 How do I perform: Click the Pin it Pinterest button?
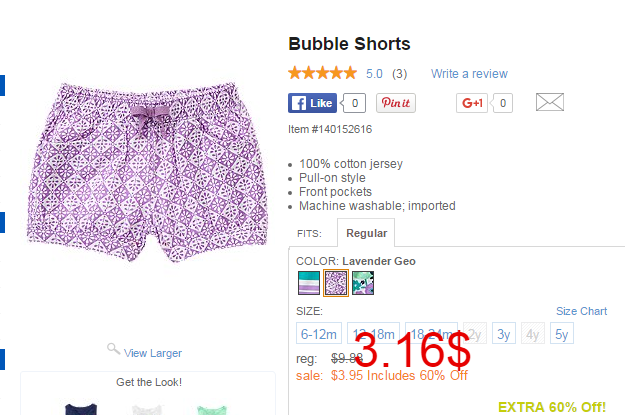tap(396, 103)
